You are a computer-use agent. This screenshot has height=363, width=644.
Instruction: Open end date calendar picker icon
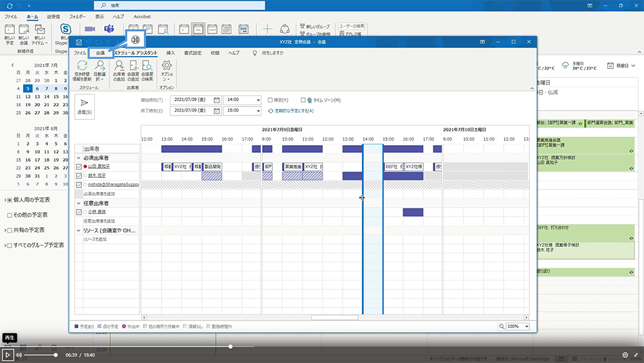point(216,111)
